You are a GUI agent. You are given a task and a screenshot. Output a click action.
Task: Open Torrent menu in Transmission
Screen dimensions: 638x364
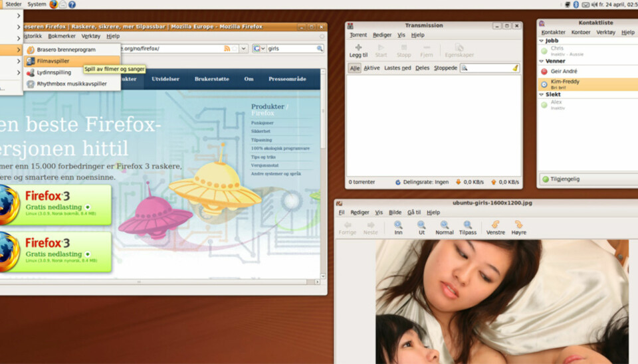(358, 35)
